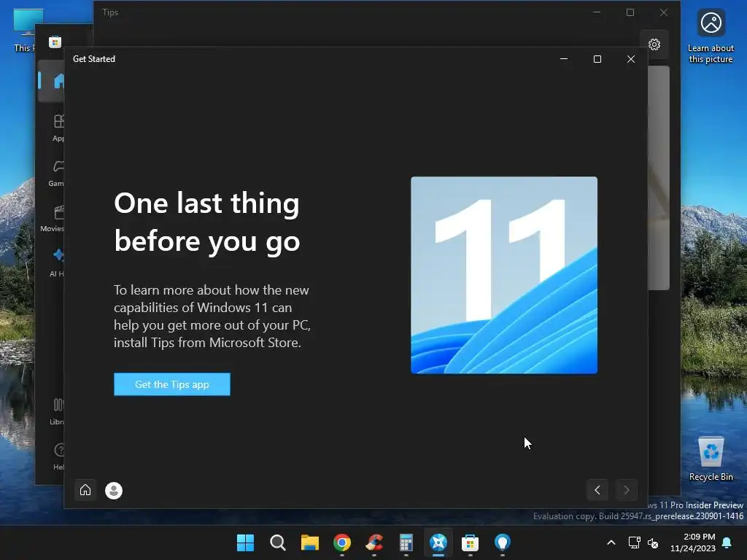
Task: Open Microsoft Store from taskbar
Action: [471, 542]
